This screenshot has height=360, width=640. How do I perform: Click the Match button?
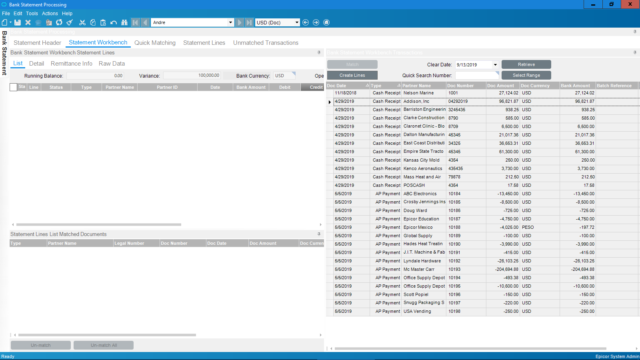pyautogui.click(x=352, y=64)
